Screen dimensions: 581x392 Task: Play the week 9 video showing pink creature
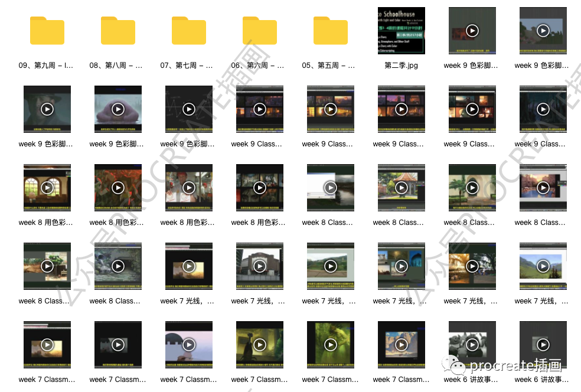(x=118, y=109)
